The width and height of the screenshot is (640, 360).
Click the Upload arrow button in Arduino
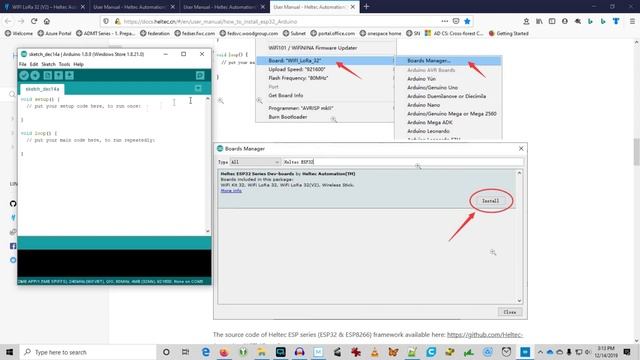click(x=35, y=76)
